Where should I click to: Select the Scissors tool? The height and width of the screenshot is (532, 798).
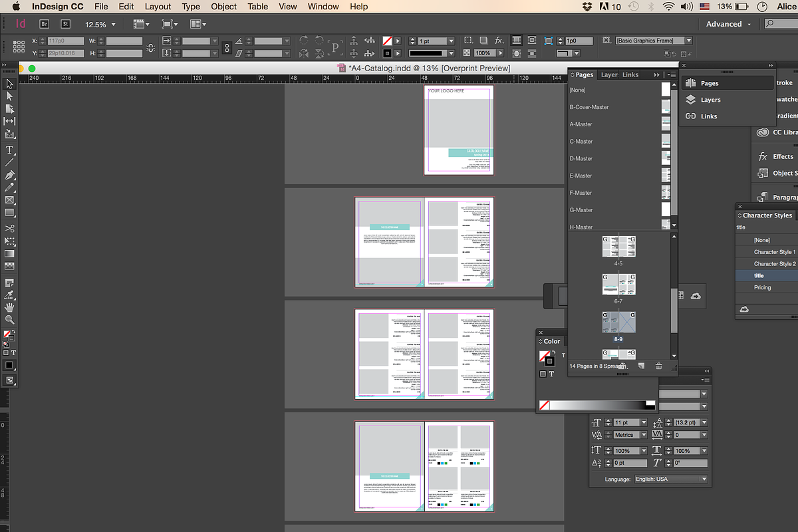coord(9,229)
